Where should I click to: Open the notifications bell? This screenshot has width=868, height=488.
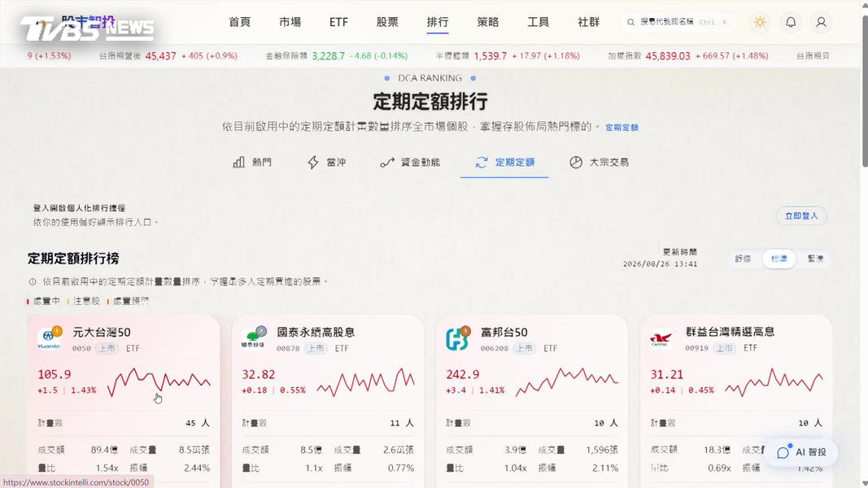(791, 22)
